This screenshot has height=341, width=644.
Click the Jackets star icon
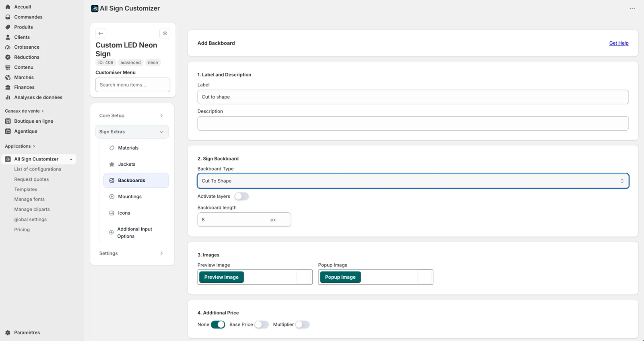112,164
